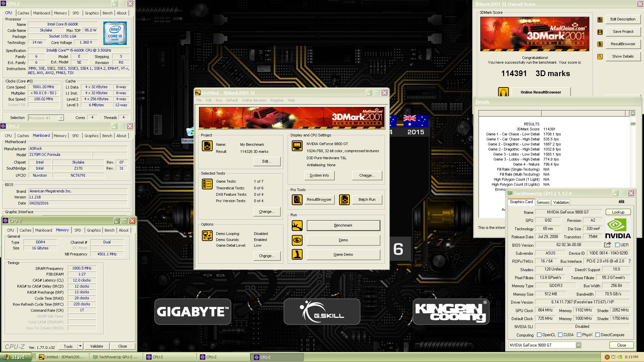644x362 pixels.
Task: Click the Details results scrollbar up arrow
Action: (x=633, y=113)
